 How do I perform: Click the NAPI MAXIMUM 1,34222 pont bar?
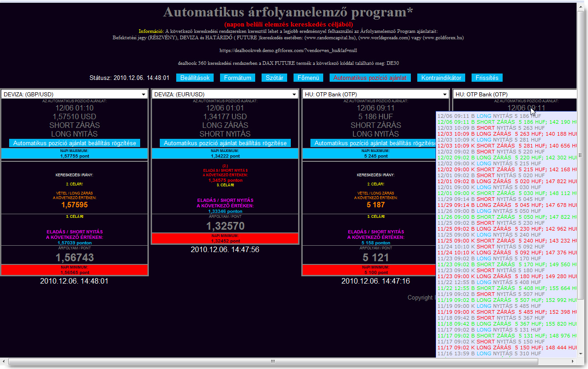(x=225, y=153)
